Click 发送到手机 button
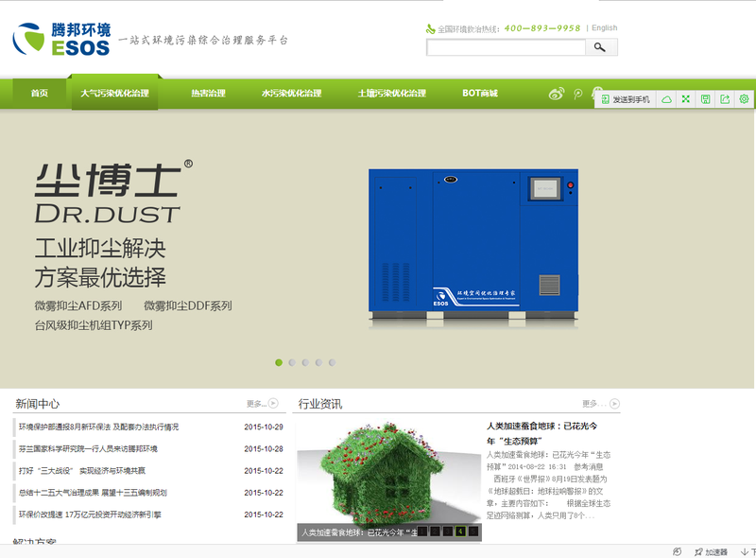This screenshot has height=558, width=756. 626,99
